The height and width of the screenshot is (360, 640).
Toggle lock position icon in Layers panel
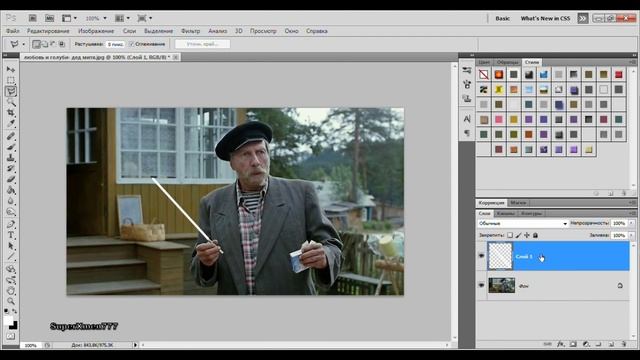[x=527, y=235]
